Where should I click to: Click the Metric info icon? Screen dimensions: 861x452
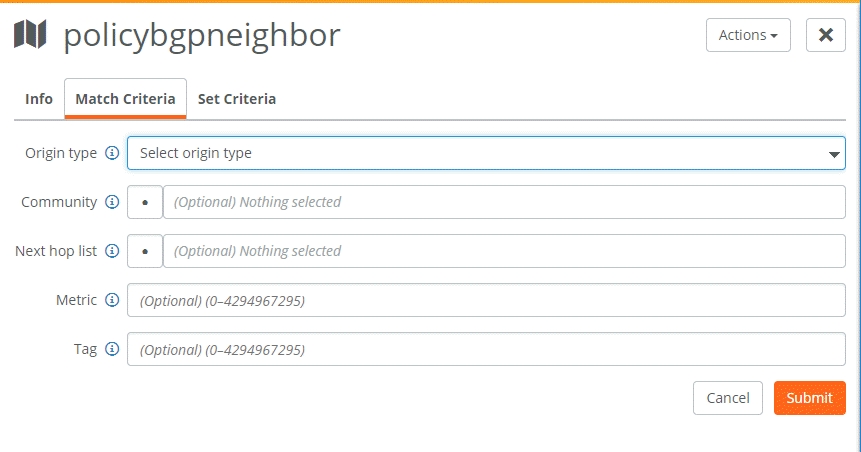112,300
